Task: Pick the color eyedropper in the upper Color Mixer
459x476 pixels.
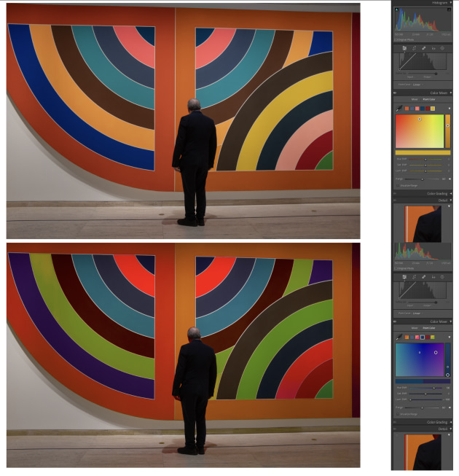Action: point(399,109)
